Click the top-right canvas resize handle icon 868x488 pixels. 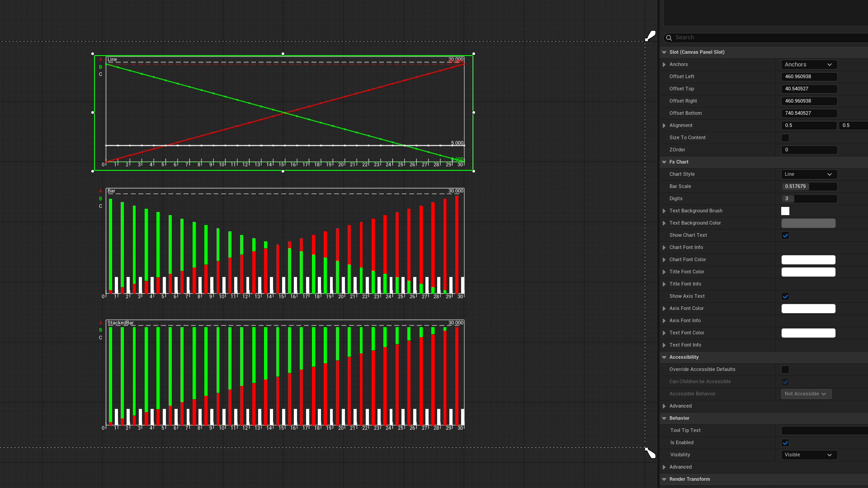coord(650,36)
